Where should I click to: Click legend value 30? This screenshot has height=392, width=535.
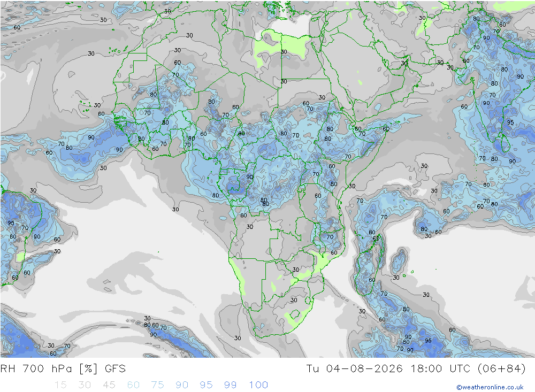point(85,385)
